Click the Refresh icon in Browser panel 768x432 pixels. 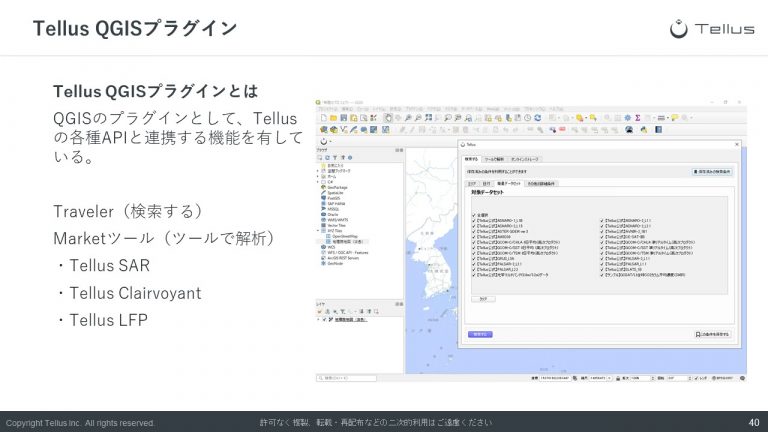point(328,158)
